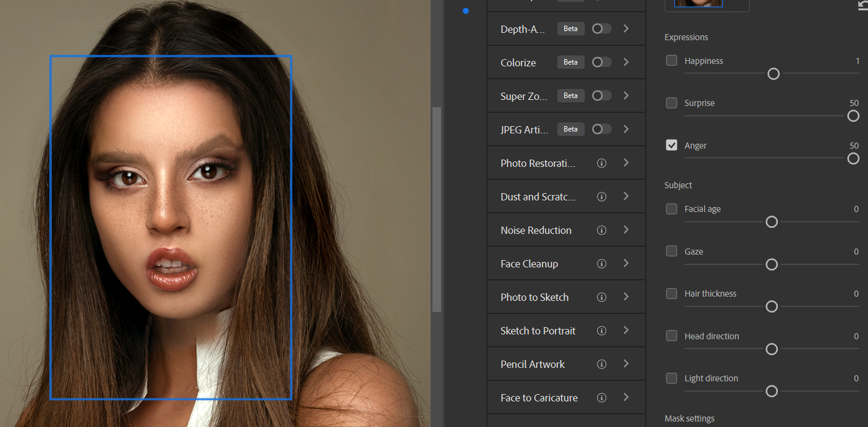Click the face thumbnail in properties panel
Screen dimensions: 868x427
[x=698, y=4]
